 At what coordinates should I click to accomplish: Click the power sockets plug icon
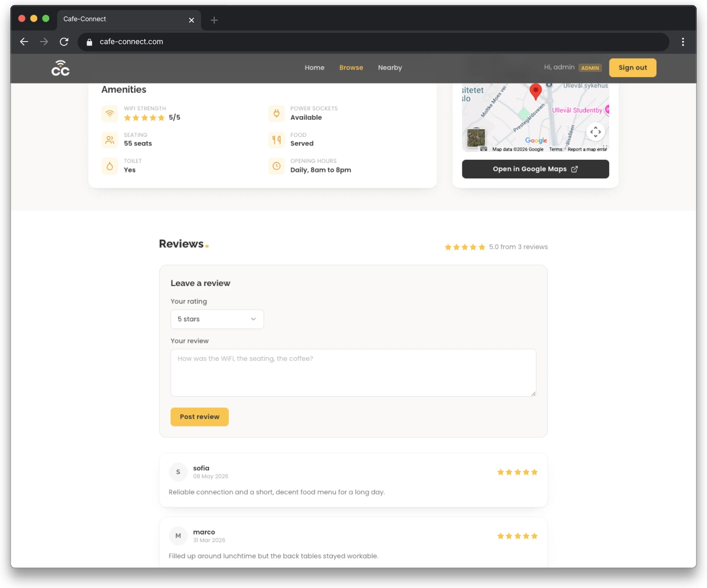tap(276, 113)
